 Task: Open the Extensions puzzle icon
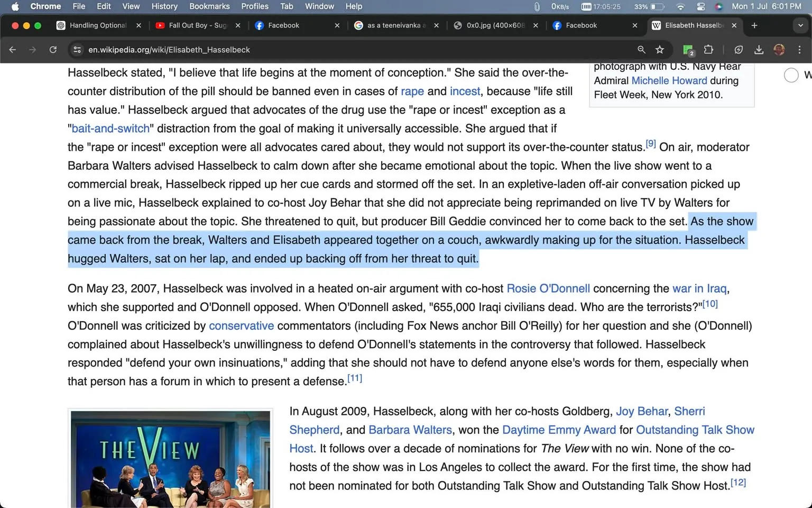708,50
